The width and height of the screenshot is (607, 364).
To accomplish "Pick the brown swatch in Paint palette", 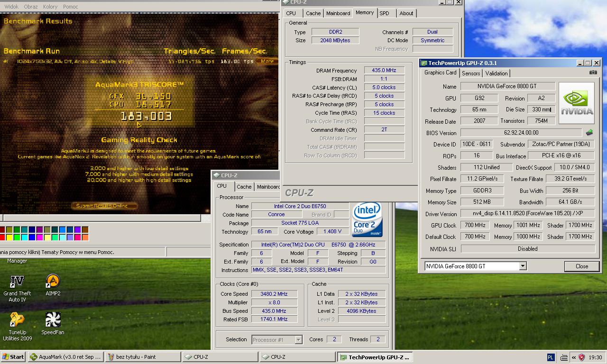I will click(x=85, y=230).
